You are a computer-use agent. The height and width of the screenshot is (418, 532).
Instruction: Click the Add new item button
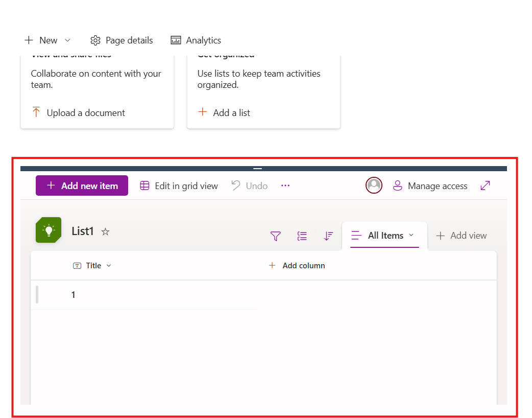[82, 185]
